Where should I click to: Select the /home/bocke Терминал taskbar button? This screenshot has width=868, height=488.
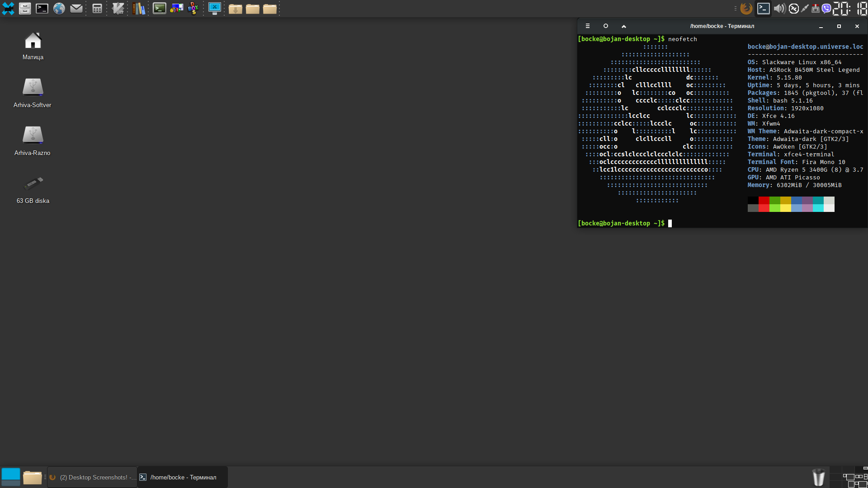183,477
